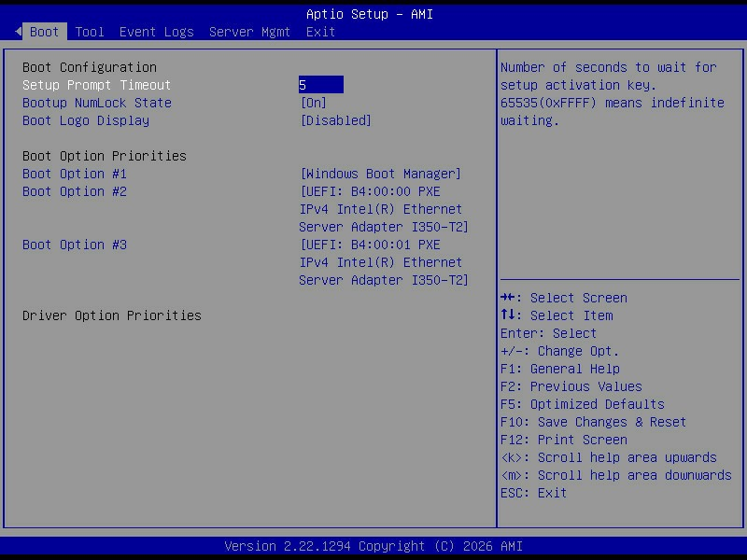Open the B4:00:01 PXE boot option dropdown

(x=384, y=262)
